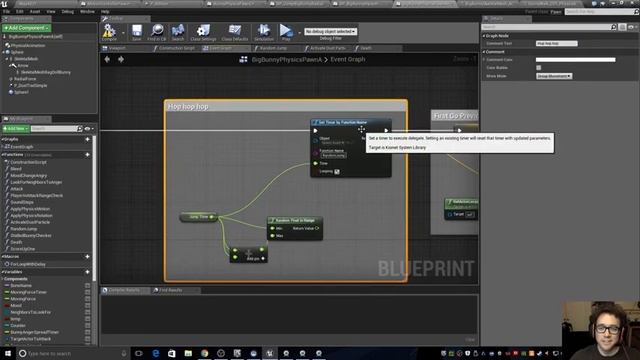Viewport: 640px width, 360px height.
Task: Open Class Settings from the toolbar
Action: [x=203, y=32]
